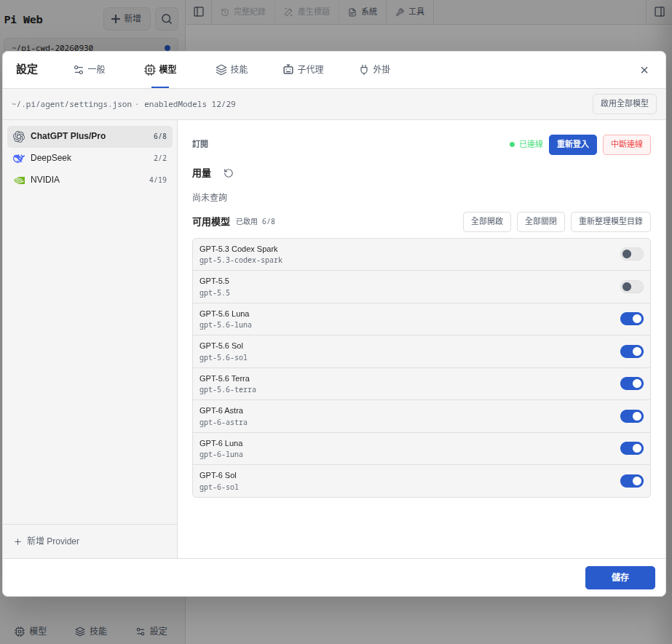This screenshot has width=672, height=644.
Task: Click the Pi Web title
Action: tap(23, 20)
